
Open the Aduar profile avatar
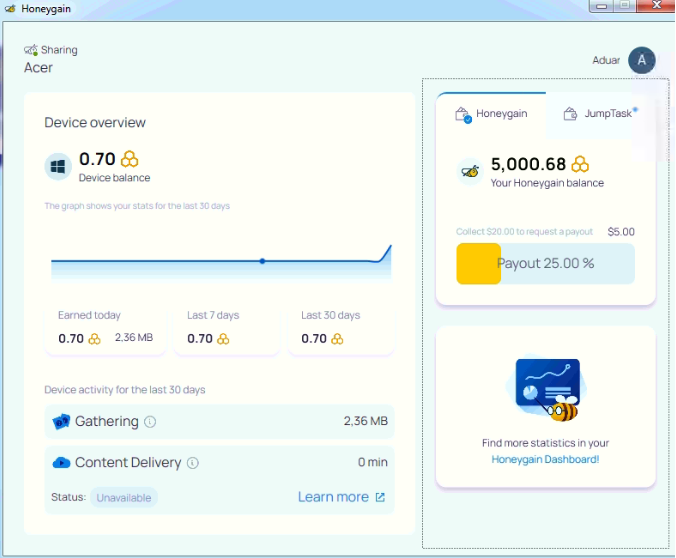(642, 60)
